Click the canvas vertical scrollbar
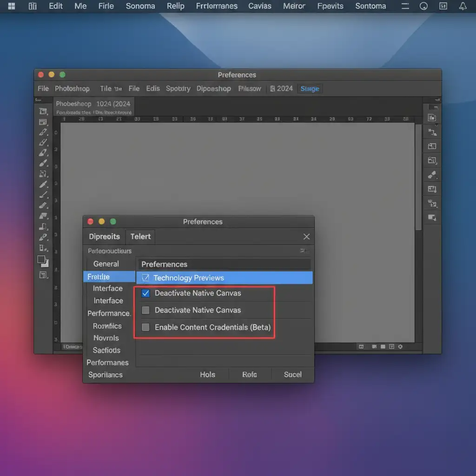 pos(418,177)
